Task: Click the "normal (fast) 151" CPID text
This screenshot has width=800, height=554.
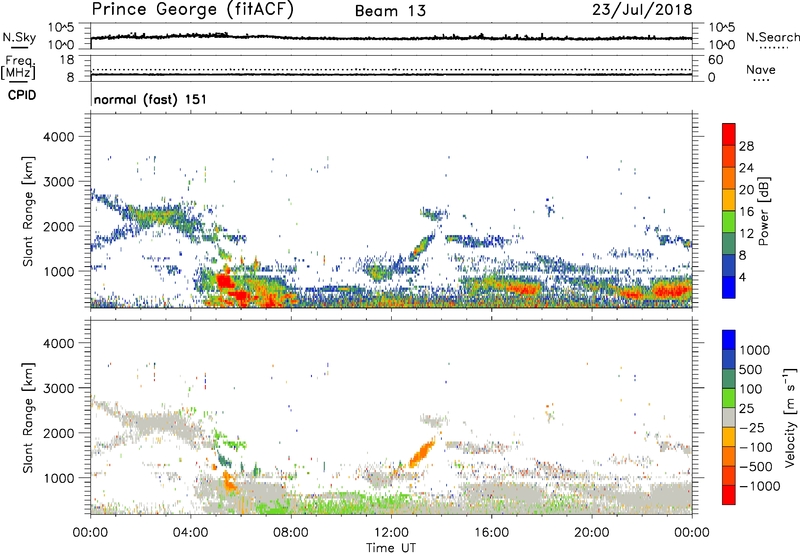Action: (151, 99)
